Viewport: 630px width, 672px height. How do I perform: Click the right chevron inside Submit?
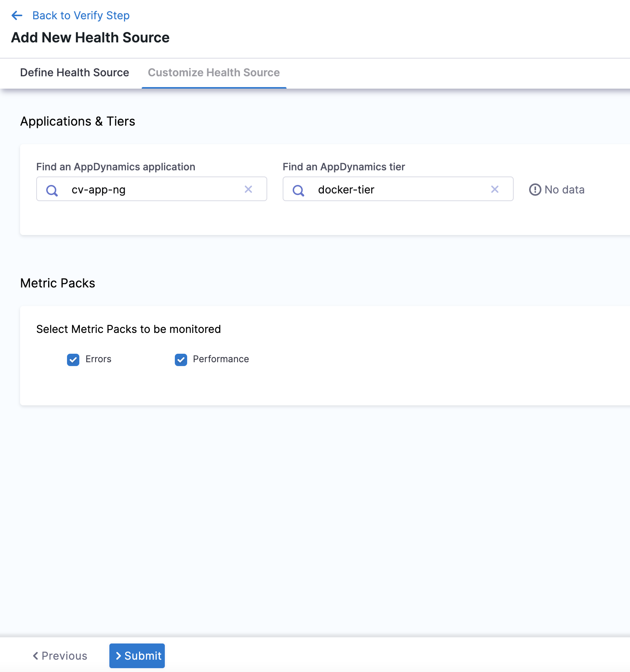(x=119, y=656)
